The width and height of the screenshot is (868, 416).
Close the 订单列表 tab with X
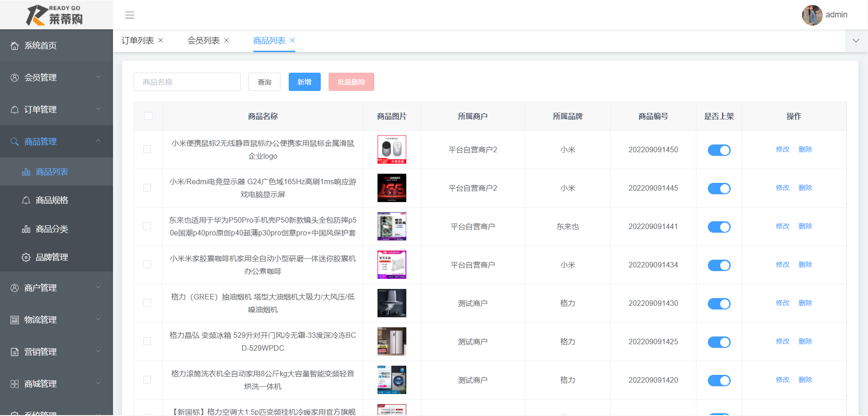[x=161, y=41]
